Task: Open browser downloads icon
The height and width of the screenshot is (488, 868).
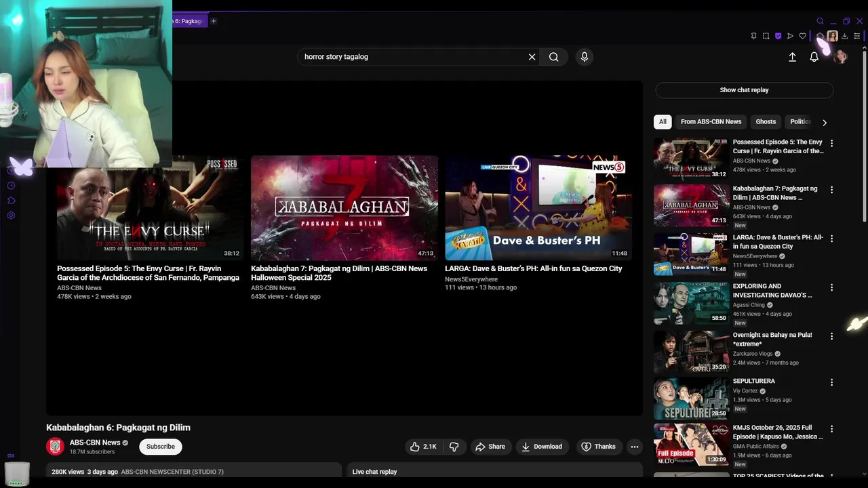Action: coord(844,36)
